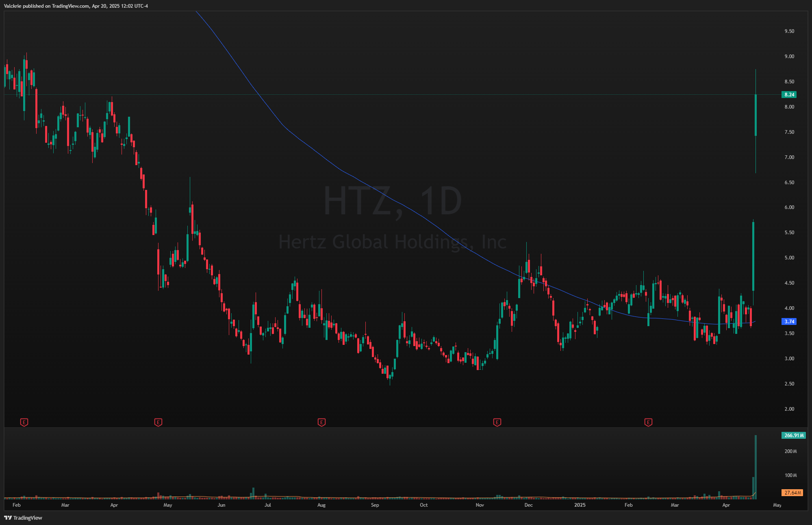
Task: Click the Jun label on the time axis
Action: click(221, 505)
